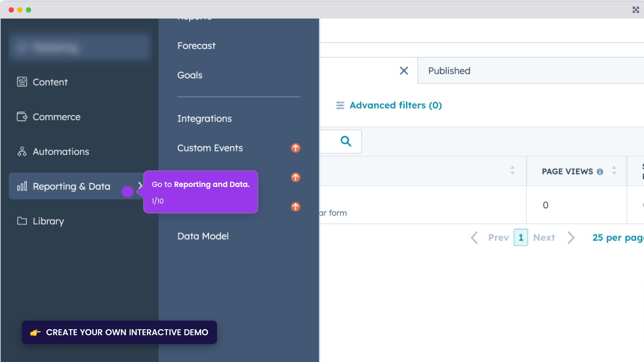The height and width of the screenshot is (362, 644).
Task: Expand the Reporting & Data submenu chevron
Action: click(x=140, y=185)
